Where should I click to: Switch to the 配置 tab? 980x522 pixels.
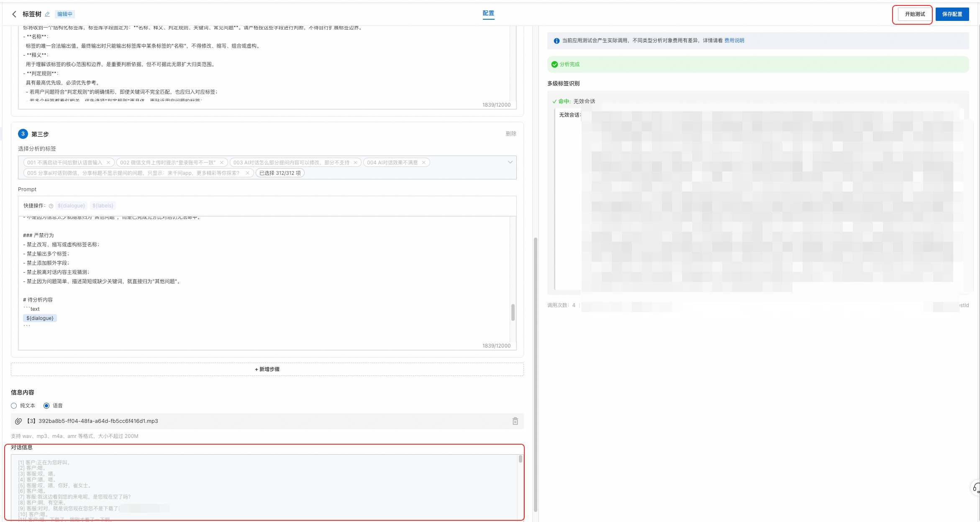(x=488, y=13)
